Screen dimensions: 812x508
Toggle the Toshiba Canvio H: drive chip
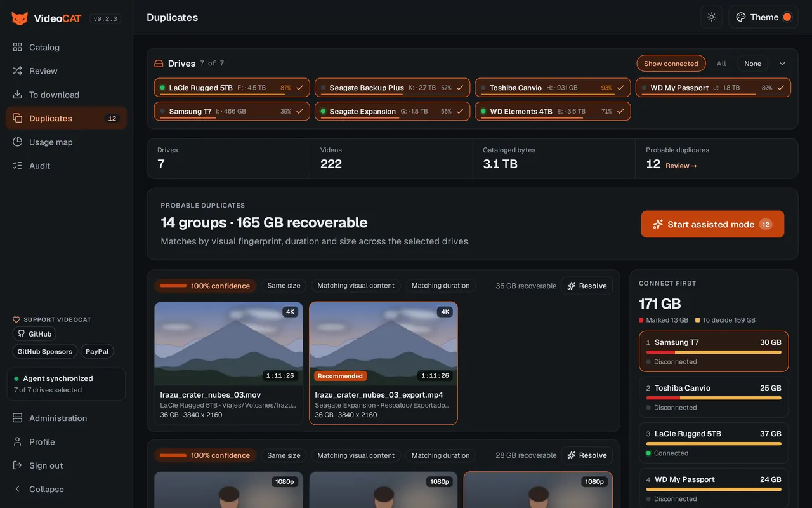coord(553,88)
